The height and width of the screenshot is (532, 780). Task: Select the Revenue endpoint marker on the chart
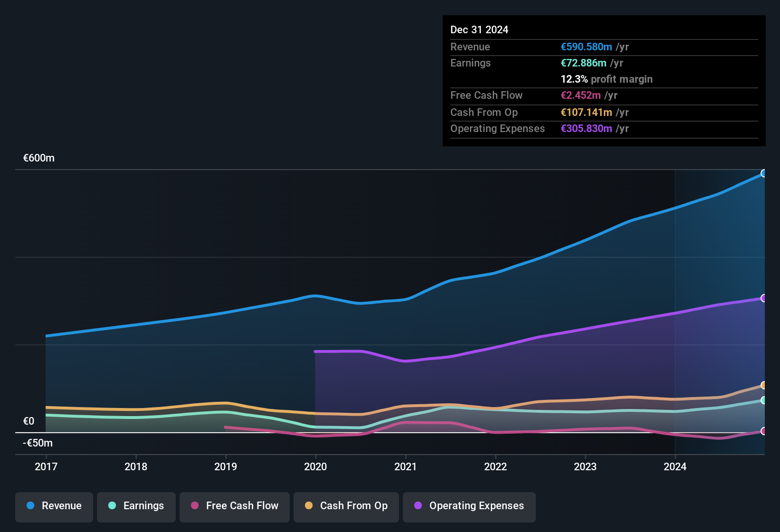point(764,173)
